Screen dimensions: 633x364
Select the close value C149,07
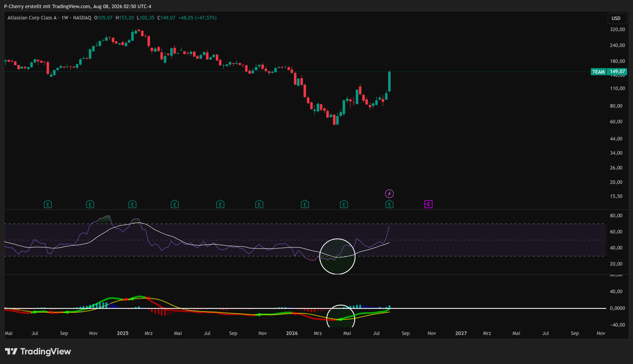click(x=166, y=18)
